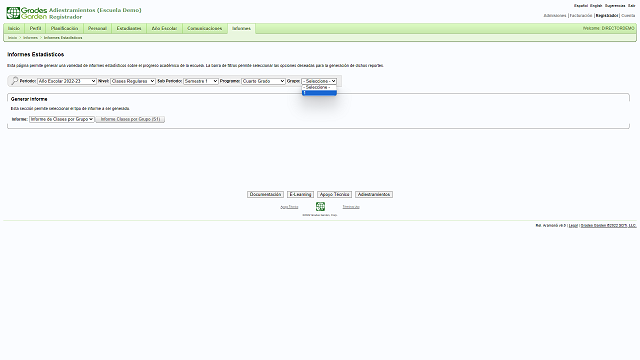Image resolution: width=640 pixels, height=360 pixels.
Task: Open the Planificación tab
Action: (x=64, y=29)
